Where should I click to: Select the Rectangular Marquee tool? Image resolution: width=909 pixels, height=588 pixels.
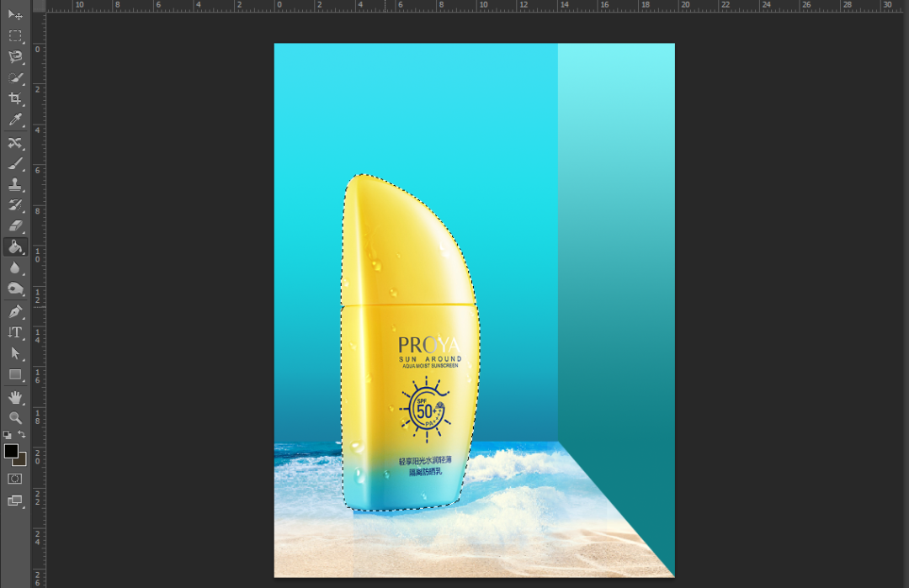tap(15, 36)
